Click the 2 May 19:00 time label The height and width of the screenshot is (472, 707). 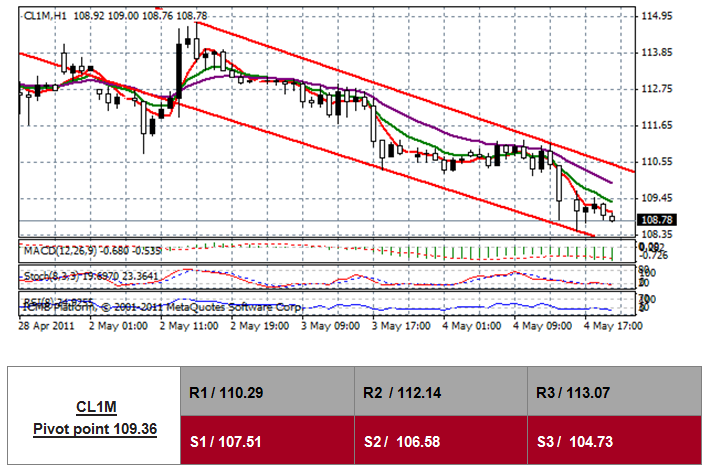pyautogui.click(x=260, y=326)
